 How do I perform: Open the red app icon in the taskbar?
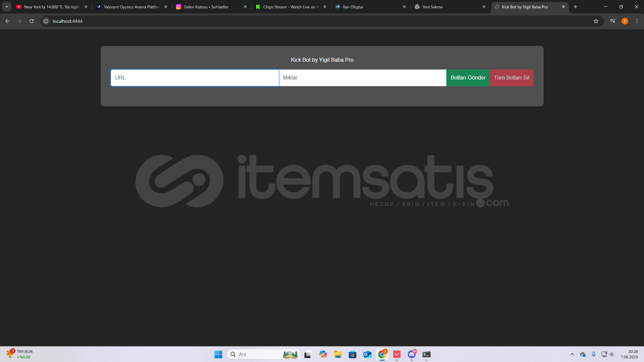pyautogui.click(x=397, y=354)
